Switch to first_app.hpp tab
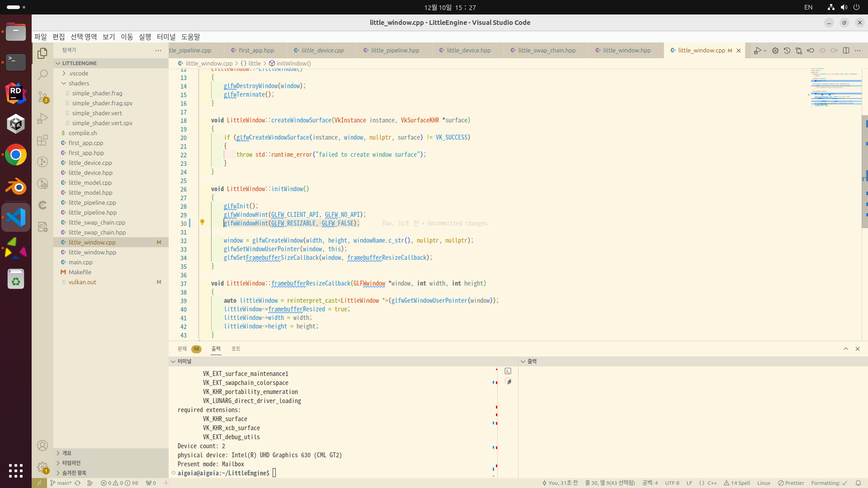The height and width of the screenshot is (488, 868). pyautogui.click(x=255, y=50)
